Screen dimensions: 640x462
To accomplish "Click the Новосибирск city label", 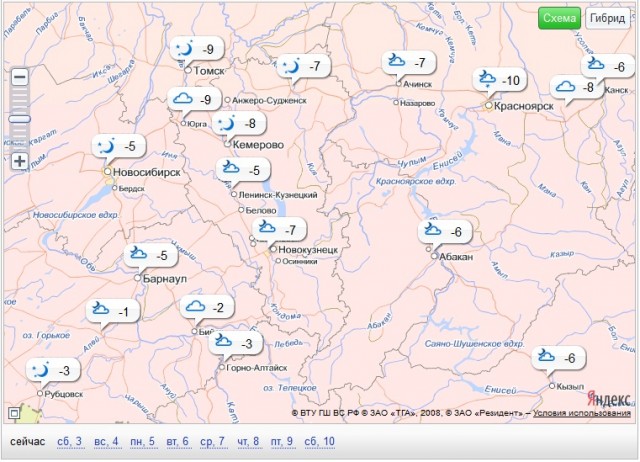I will pyautogui.click(x=147, y=172).
